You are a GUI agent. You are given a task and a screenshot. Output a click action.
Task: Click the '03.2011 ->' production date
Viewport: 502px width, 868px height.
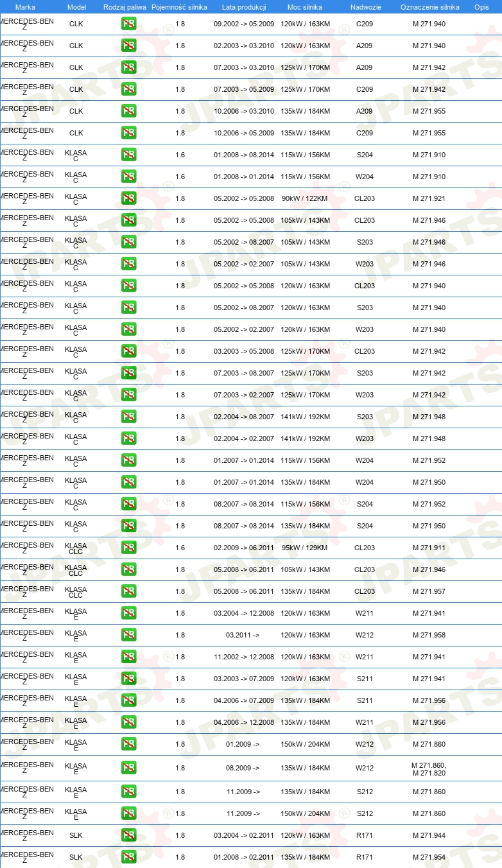pyautogui.click(x=243, y=635)
